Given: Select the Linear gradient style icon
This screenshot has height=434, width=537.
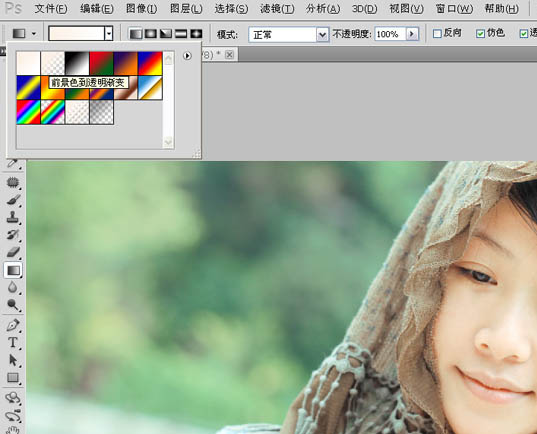Looking at the screenshot, I should (136, 34).
